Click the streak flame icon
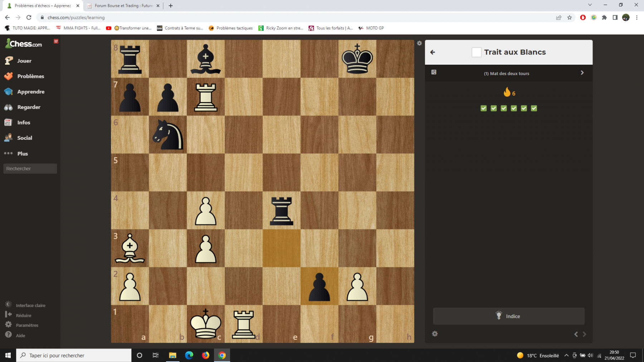The image size is (644, 362). coord(507,92)
